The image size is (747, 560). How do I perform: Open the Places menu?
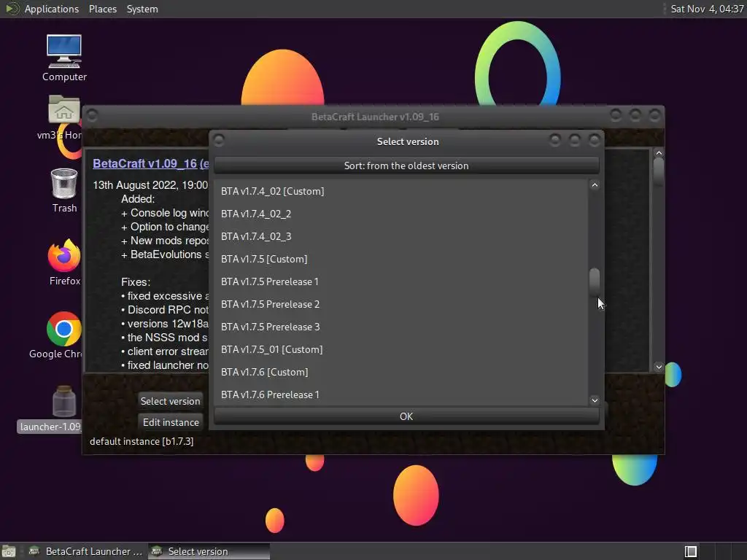click(x=102, y=9)
